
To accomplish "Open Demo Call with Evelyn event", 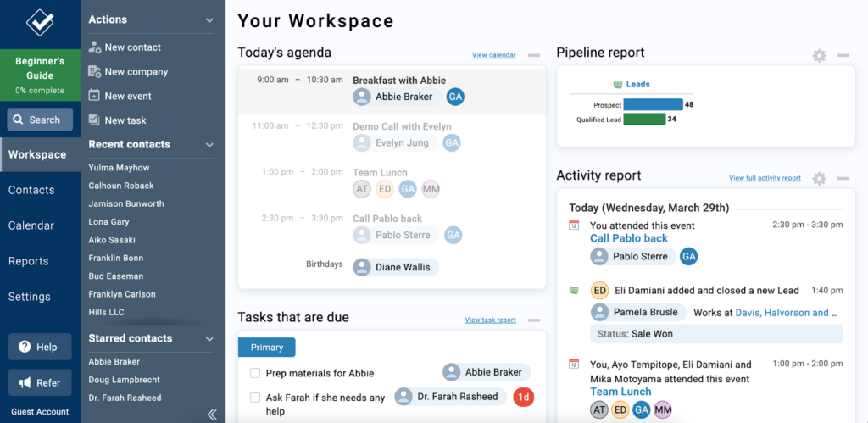I will tap(402, 126).
